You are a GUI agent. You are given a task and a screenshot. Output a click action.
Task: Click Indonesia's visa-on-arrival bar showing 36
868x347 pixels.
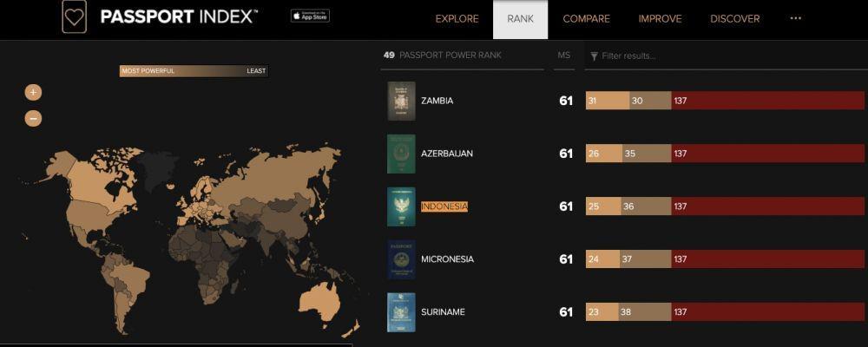click(646, 206)
